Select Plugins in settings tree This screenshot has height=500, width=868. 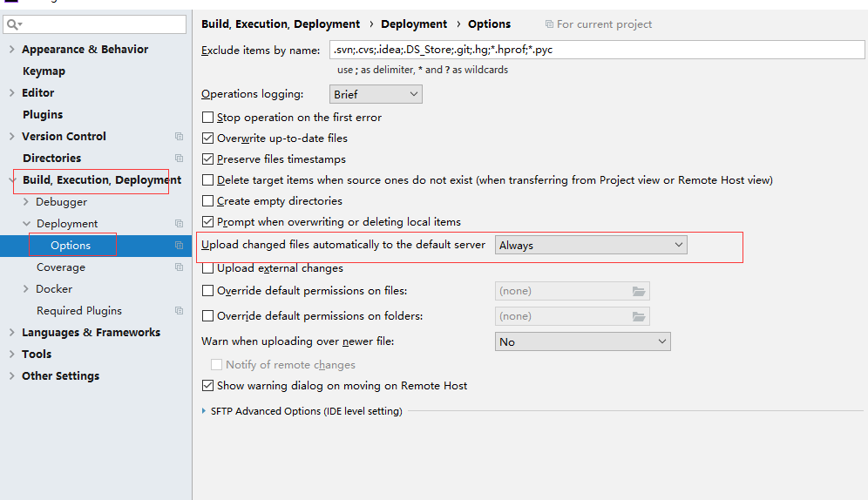43,114
